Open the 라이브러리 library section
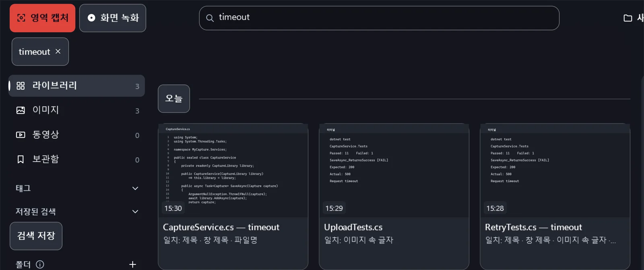Viewport: 644px width, 270px height. pyautogui.click(x=76, y=85)
